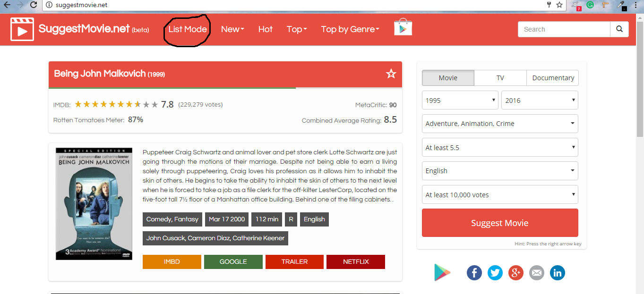Select the Movie type toggle
This screenshot has width=644, height=294.
[448, 78]
